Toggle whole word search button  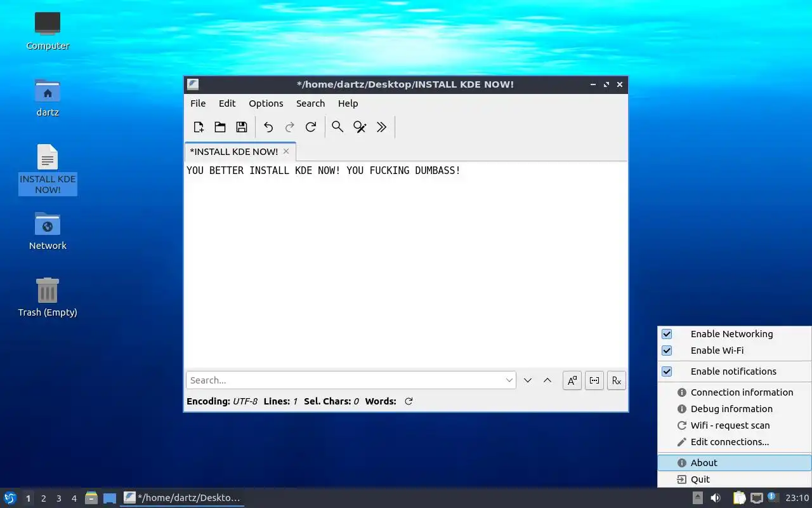[594, 380]
